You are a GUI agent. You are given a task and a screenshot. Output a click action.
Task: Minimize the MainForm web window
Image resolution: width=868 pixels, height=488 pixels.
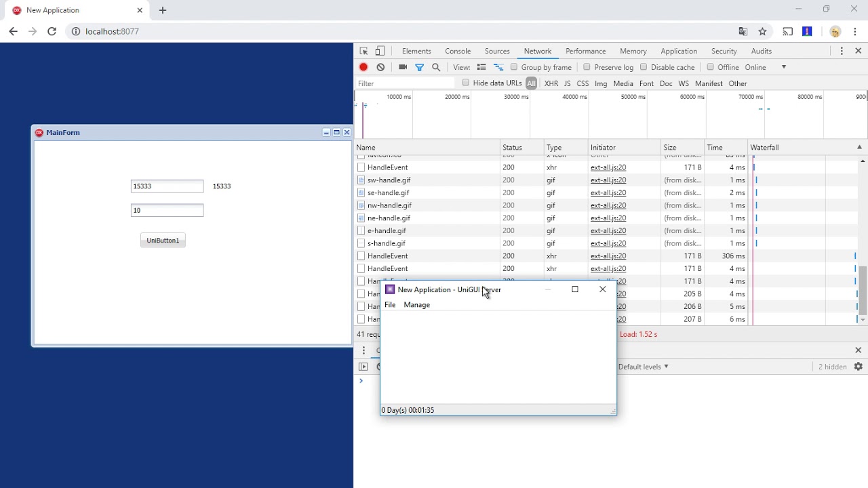[x=326, y=133]
